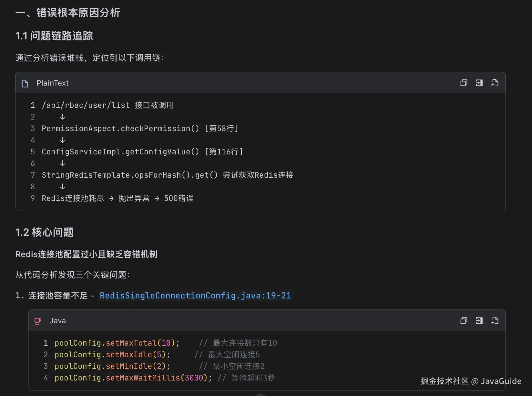This screenshot has height=396, width=532.
Task: Copy the Java code block contents
Action: point(464,320)
